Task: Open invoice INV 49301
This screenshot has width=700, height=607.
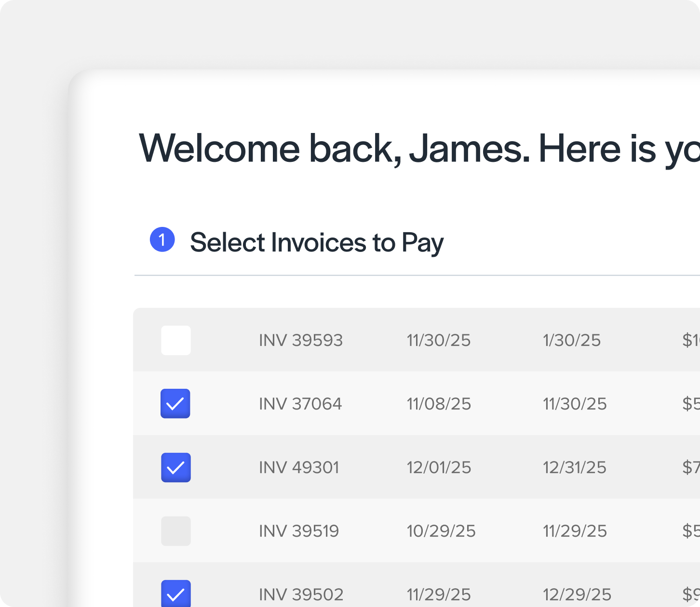Action: coord(299,467)
